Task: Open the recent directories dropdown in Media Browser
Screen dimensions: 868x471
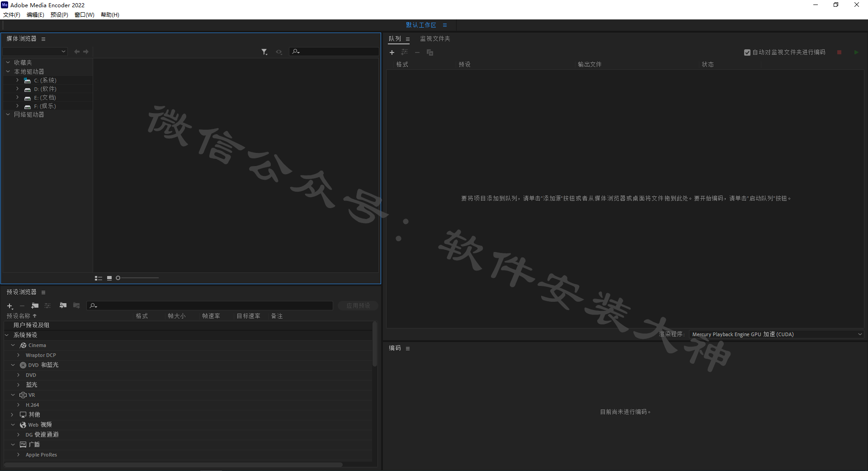Action: (x=35, y=52)
